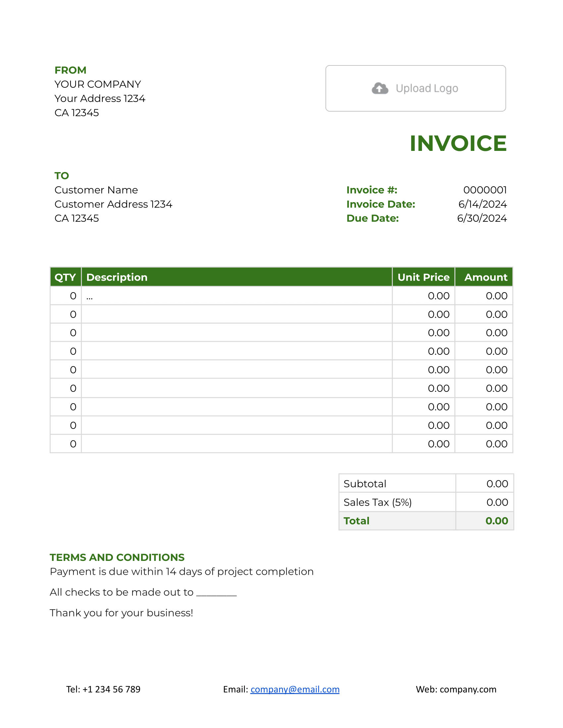
Task: Click the TO heading
Action: (62, 176)
